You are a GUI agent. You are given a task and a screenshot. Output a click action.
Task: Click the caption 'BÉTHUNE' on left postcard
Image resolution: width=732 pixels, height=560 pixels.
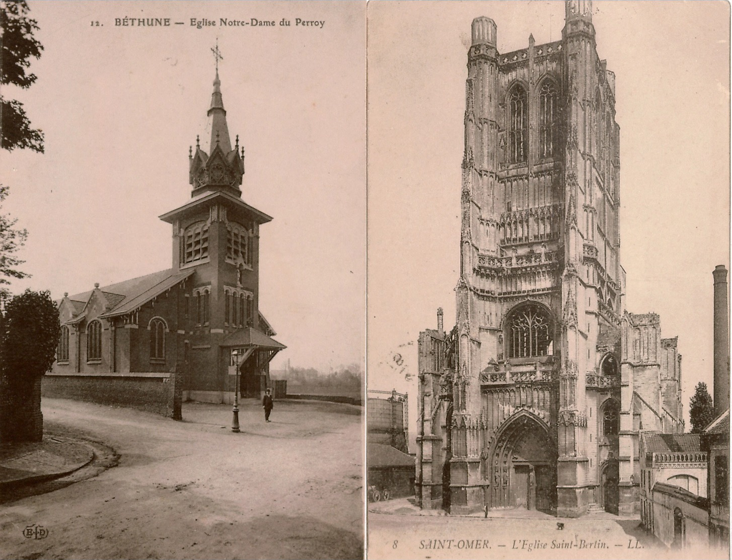(x=143, y=22)
